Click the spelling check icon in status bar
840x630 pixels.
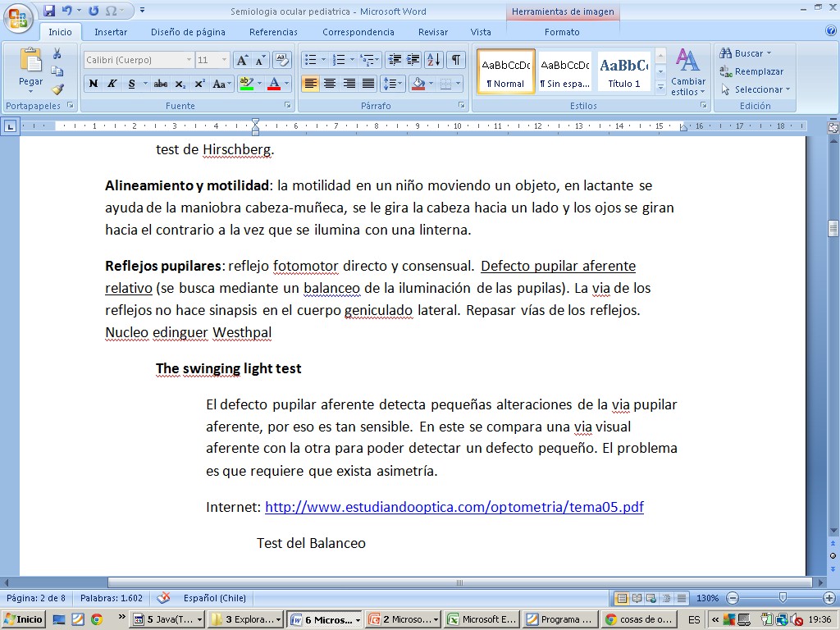pyautogui.click(x=163, y=598)
